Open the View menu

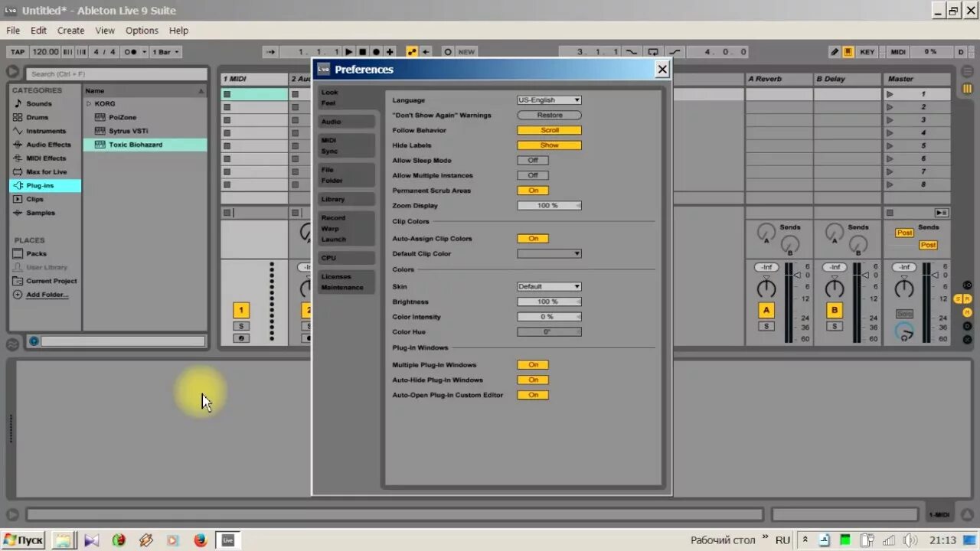pyautogui.click(x=105, y=31)
